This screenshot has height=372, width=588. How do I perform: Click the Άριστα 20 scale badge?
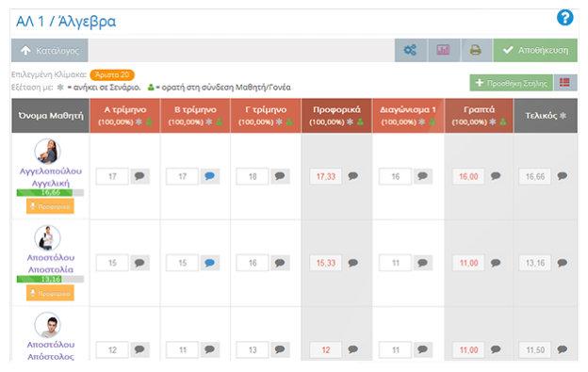click(112, 75)
